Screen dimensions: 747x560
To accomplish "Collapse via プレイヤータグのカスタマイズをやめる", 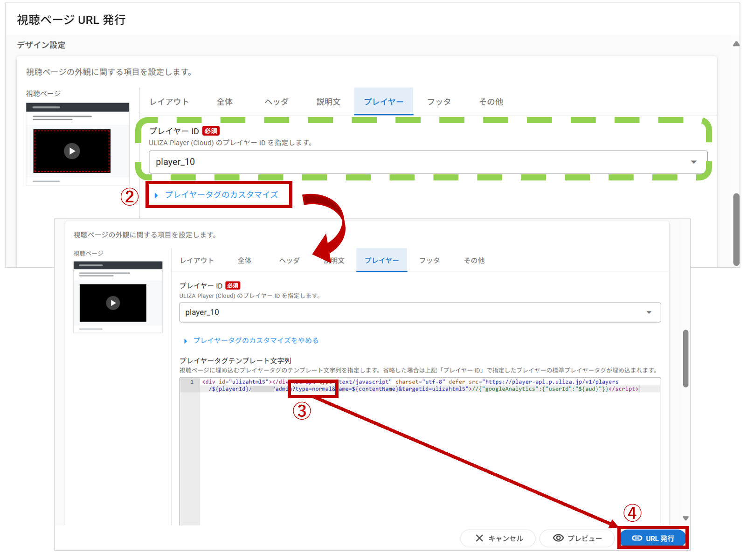I will click(256, 341).
